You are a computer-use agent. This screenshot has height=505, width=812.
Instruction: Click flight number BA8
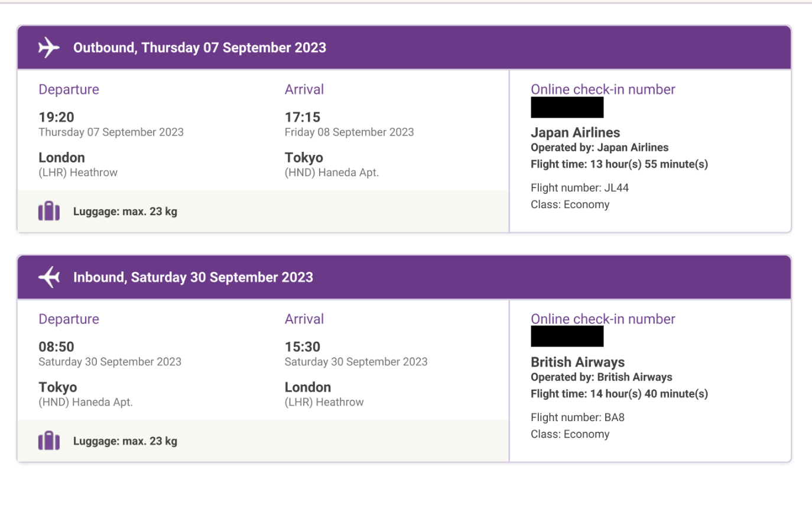(x=577, y=417)
